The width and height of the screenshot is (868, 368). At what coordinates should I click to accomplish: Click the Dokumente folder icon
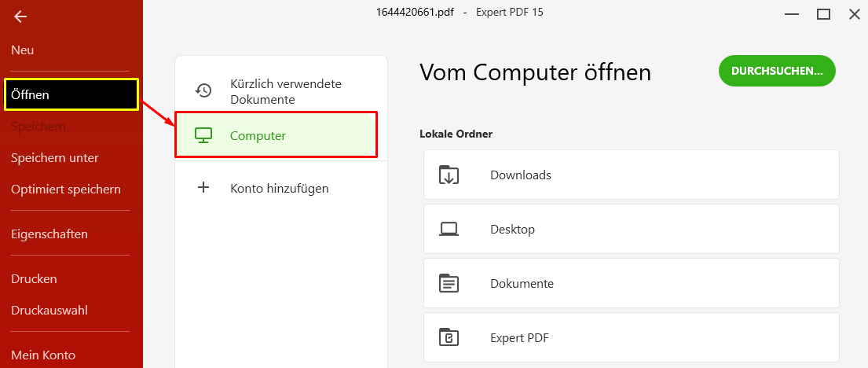tap(449, 283)
